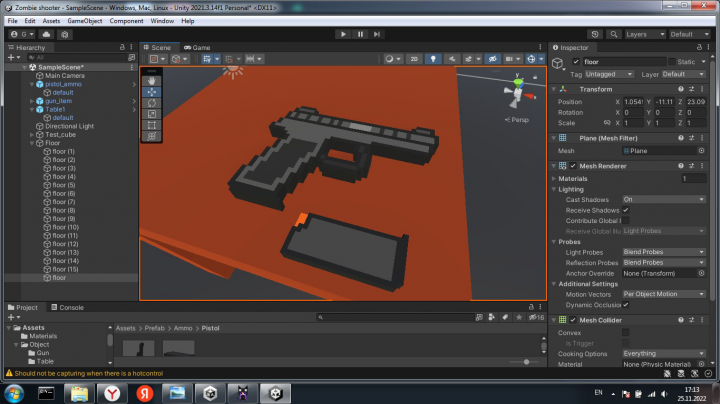
Task: Enable the Convex checkbox
Action: pos(625,332)
